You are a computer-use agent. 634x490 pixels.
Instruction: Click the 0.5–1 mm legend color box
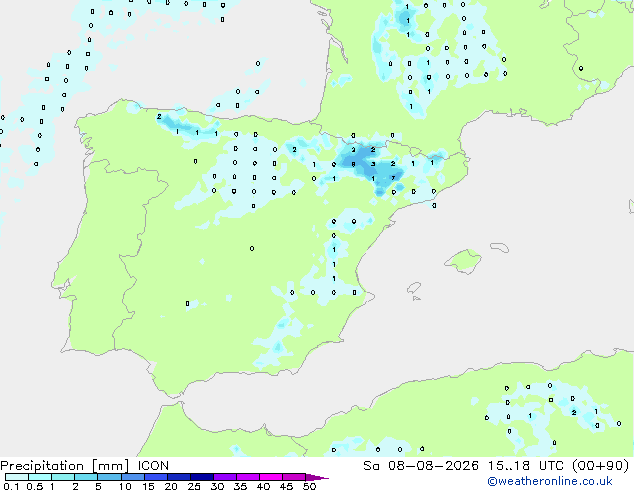(x=40, y=477)
